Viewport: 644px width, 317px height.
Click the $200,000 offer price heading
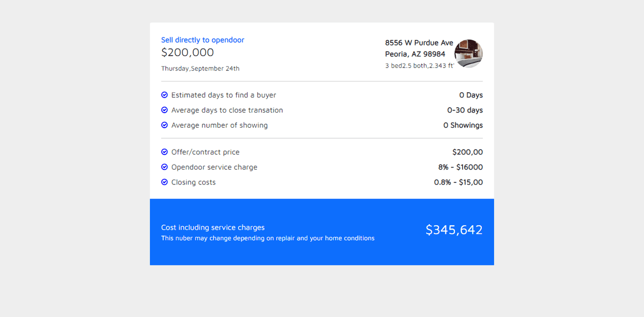click(187, 53)
